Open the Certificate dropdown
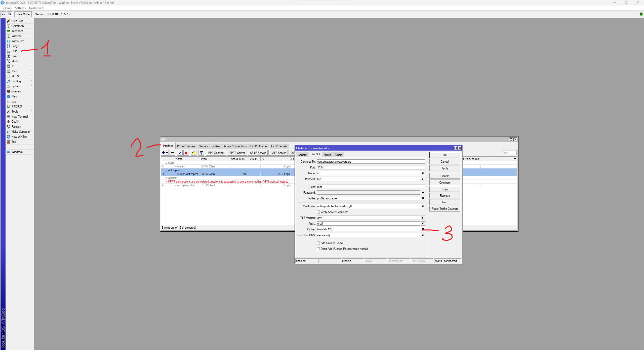 click(x=423, y=206)
